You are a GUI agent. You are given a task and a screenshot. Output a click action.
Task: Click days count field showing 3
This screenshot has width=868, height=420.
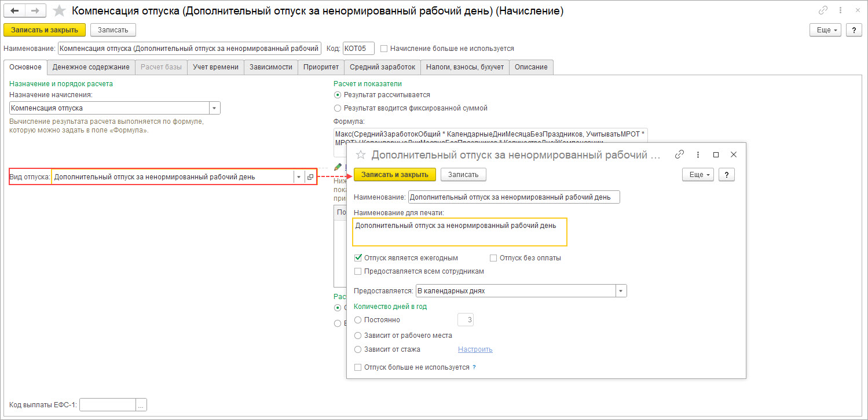[466, 320]
